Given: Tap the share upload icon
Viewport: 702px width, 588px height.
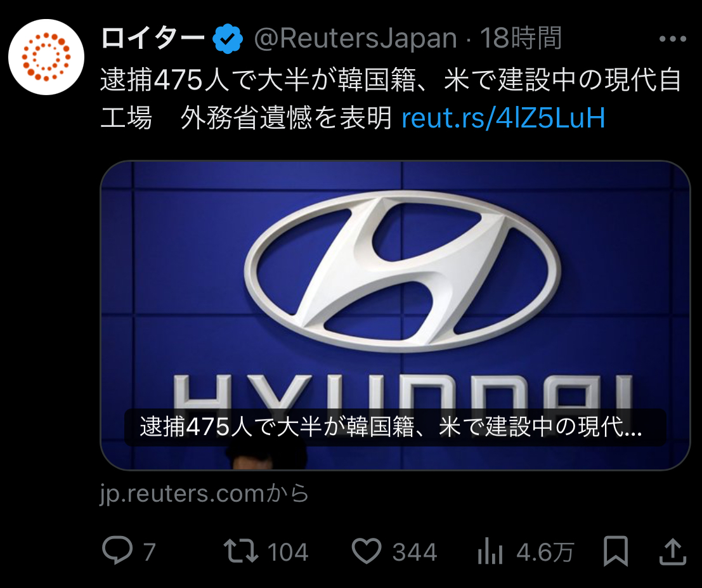Looking at the screenshot, I should (x=672, y=551).
